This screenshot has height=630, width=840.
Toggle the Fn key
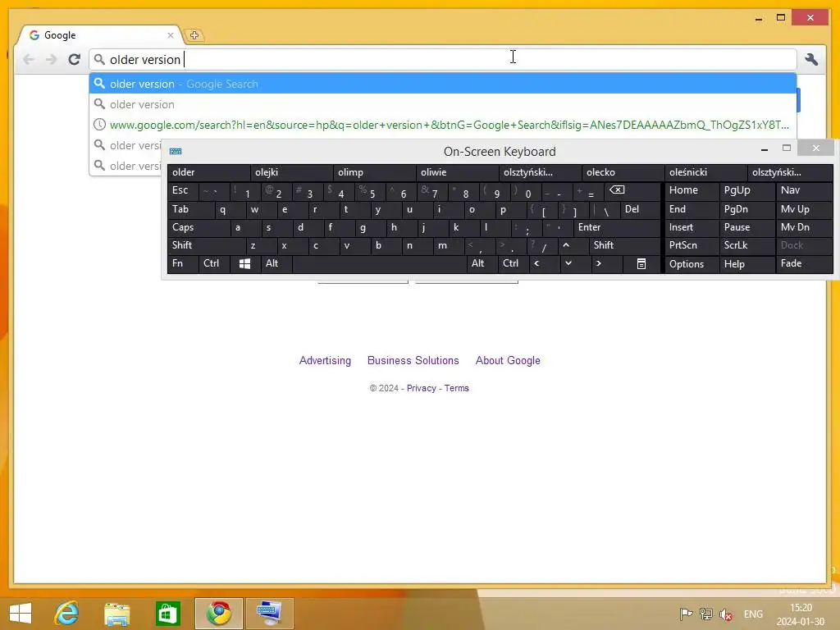[183, 263]
